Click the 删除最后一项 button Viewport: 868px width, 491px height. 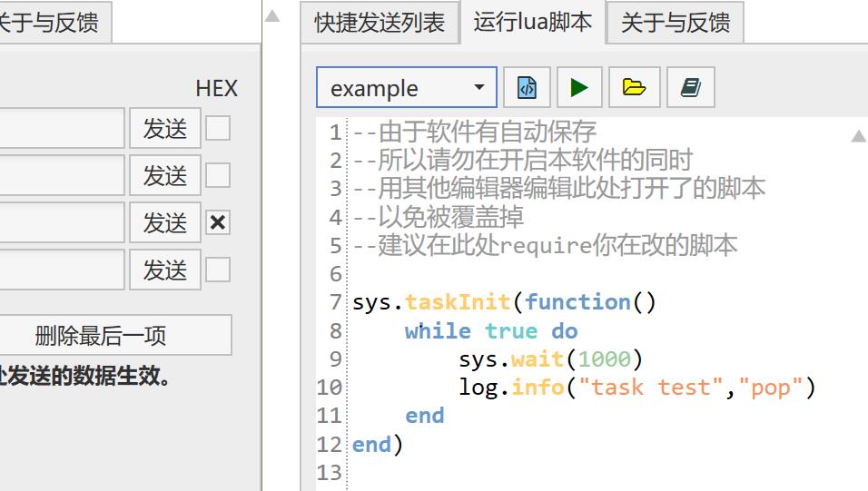point(101,336)
